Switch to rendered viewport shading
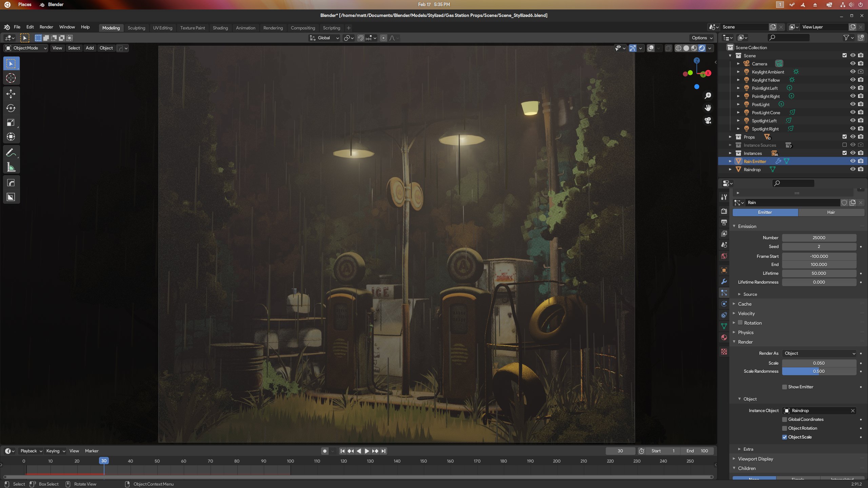This screenshot has width=868, height=488. tap(702, 48)
